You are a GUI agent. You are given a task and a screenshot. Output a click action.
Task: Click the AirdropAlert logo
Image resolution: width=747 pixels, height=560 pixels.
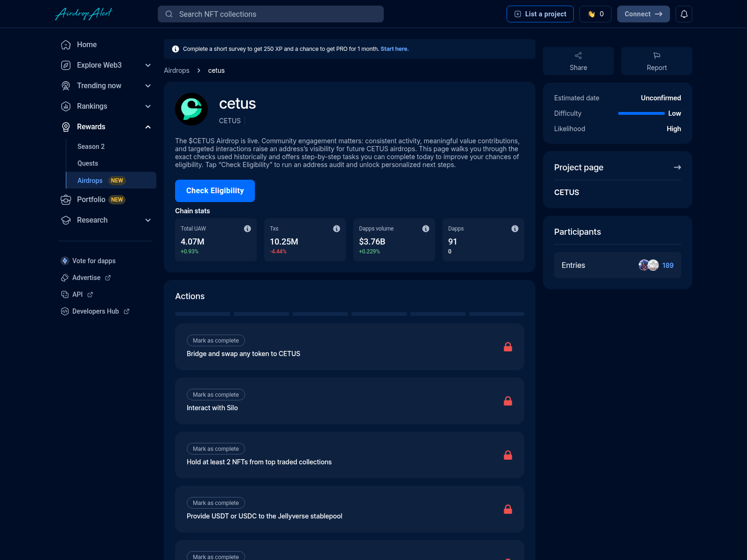click(x=84, y=14)
